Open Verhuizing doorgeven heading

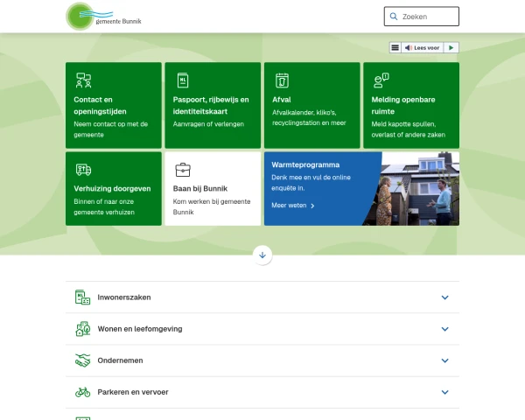pos(112,189)
